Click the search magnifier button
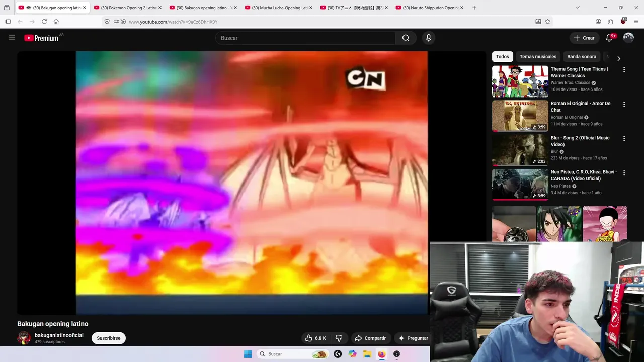 click(x=406, y=38)
